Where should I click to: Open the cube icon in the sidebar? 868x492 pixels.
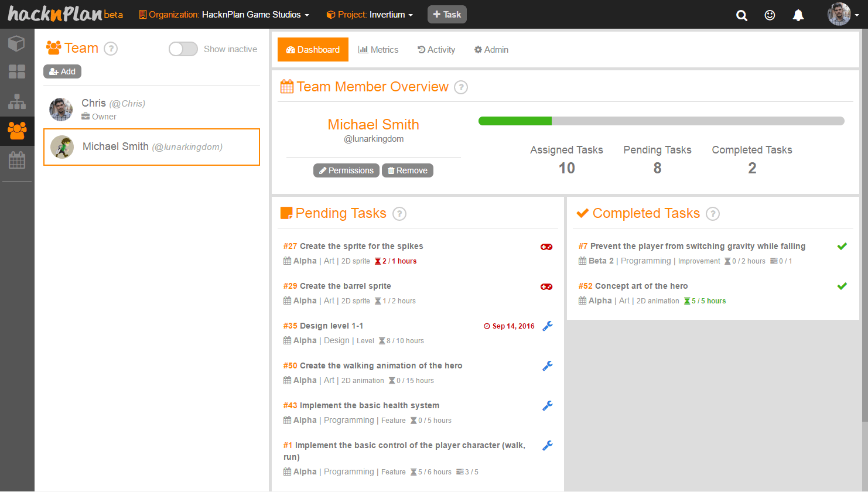pos(17,43)
